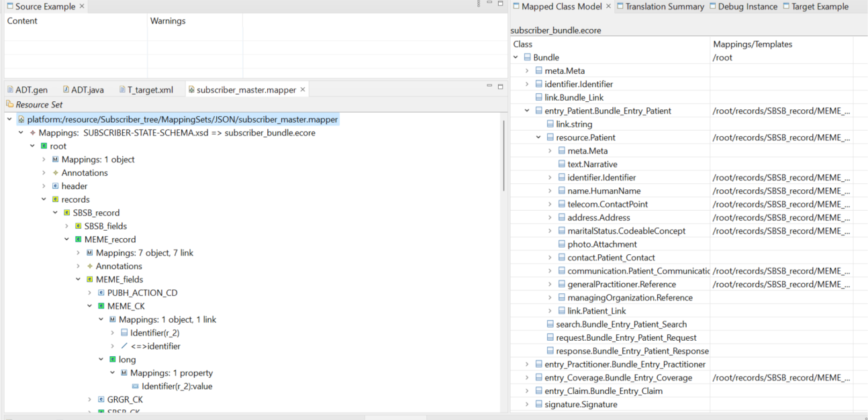Open the Debug Instance tab

pos(743,6)
